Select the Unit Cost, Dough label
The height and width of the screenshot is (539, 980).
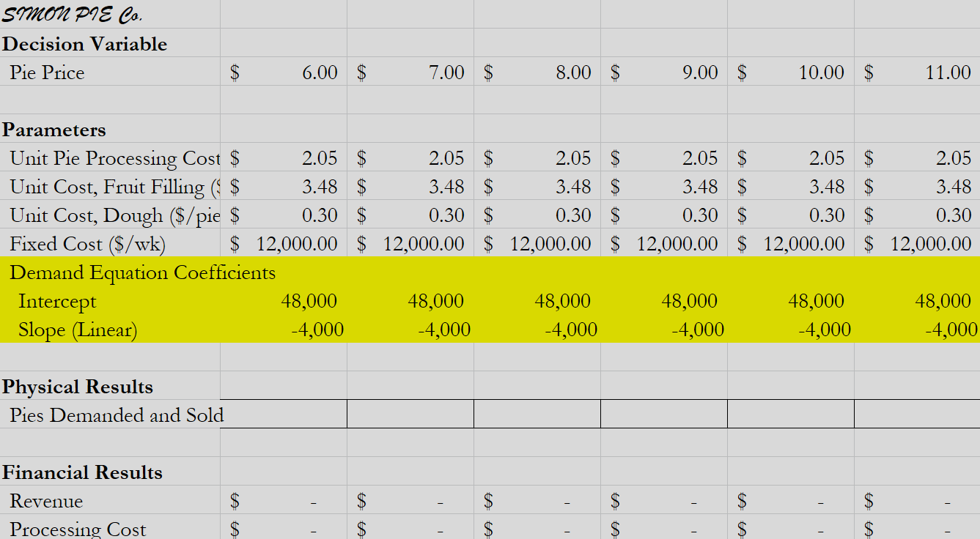tap(115, 215)
